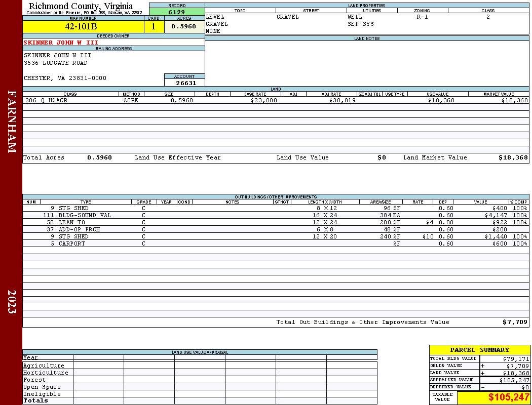Screen dimensions: 532x405
Task: Click the Open Space row label
Action: point(42,387)
